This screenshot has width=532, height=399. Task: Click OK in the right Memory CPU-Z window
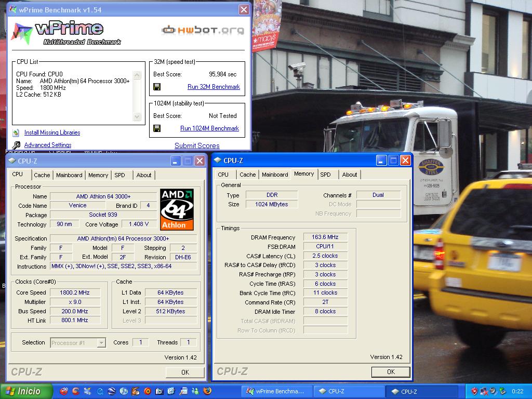click(x=391, y=372)
